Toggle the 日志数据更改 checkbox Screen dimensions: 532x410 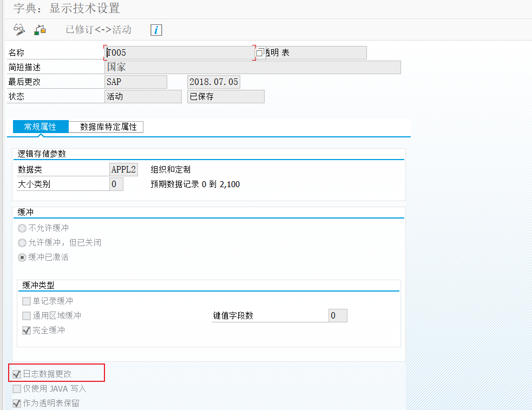pyautogui.click(x=17, y=374)
